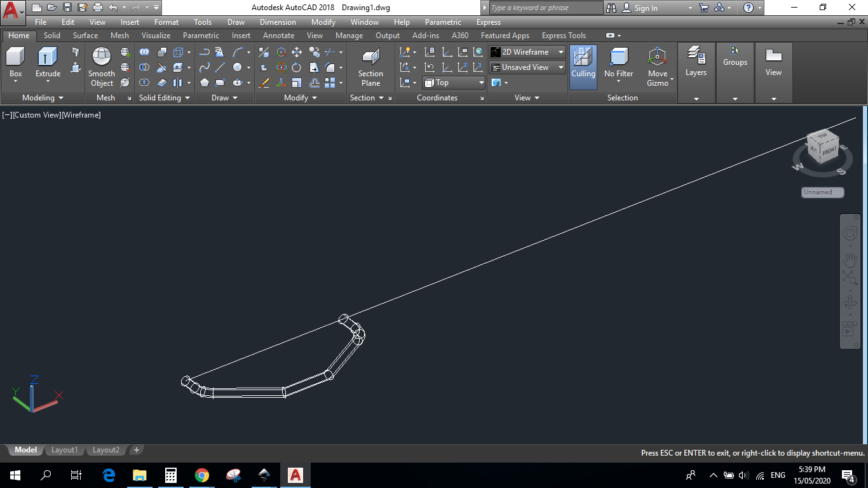Click the Smooth Object mesh tool

[x=102, y=67]
